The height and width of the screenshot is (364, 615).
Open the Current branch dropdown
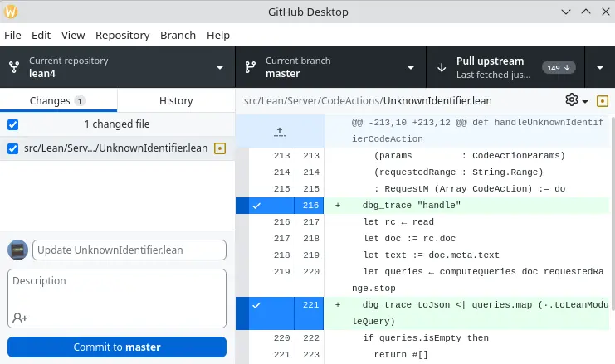tap(330, 67)
